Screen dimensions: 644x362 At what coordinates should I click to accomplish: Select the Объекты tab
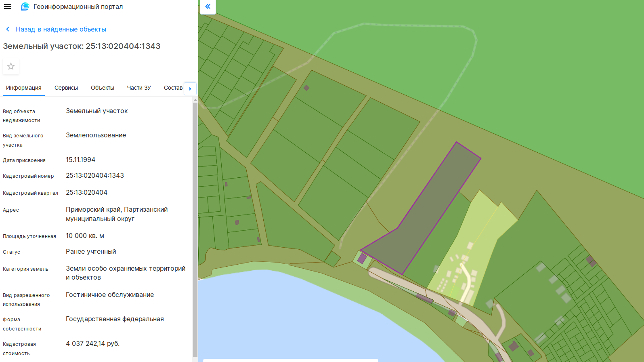pos(103,88)
